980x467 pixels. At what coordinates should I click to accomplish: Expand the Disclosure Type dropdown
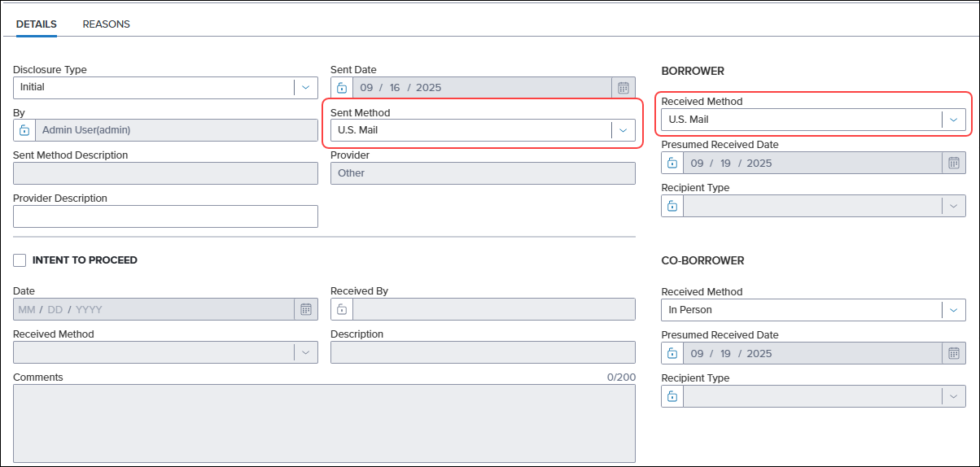[305, 87]
